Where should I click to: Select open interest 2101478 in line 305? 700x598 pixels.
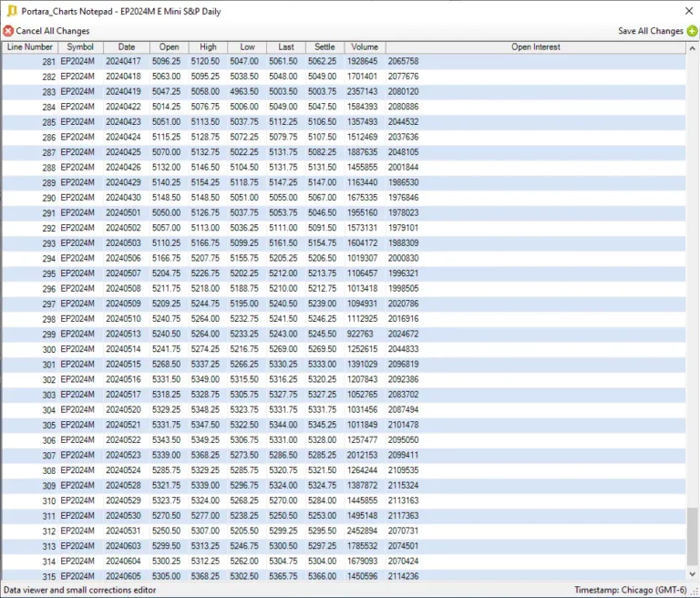(403, 425)
